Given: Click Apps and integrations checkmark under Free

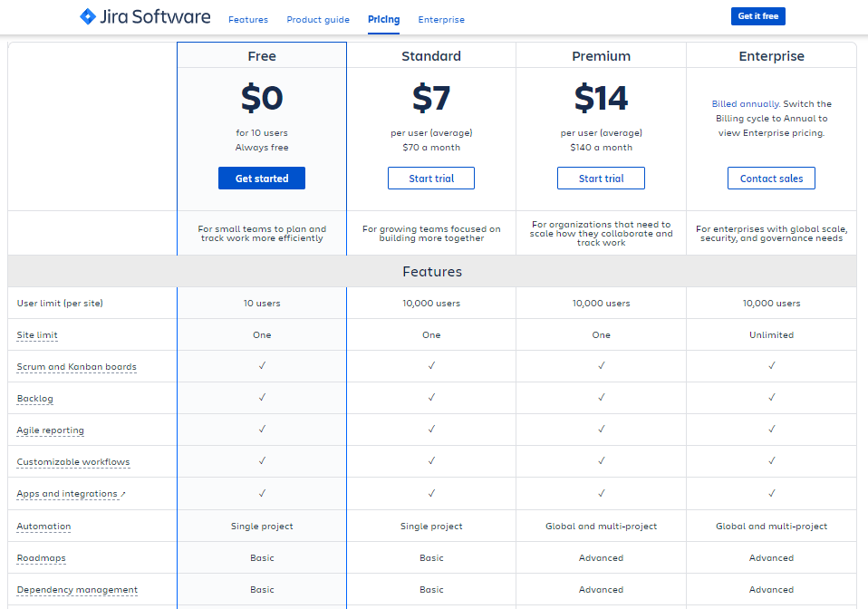Looking at the screenshot, I should (262, 493).
